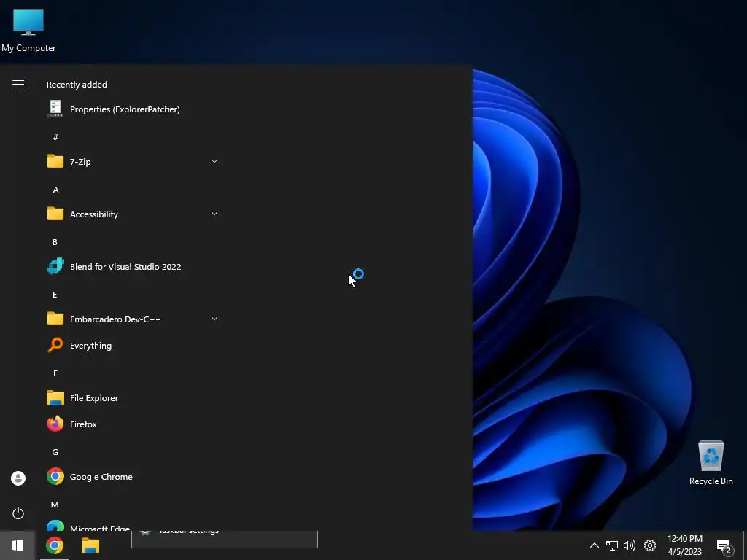Open the Accessibility folder
747x560 pixels.
point(133,214)
